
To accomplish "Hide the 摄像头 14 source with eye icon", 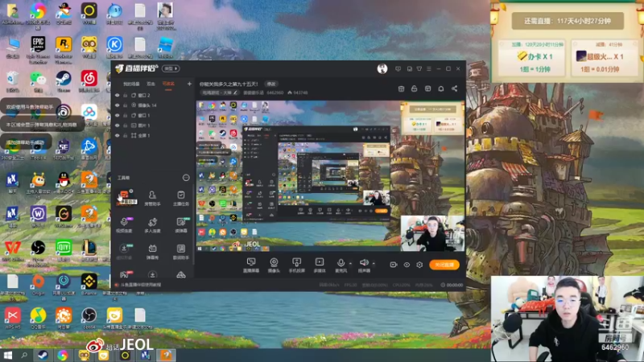I will tap(117, 105).
